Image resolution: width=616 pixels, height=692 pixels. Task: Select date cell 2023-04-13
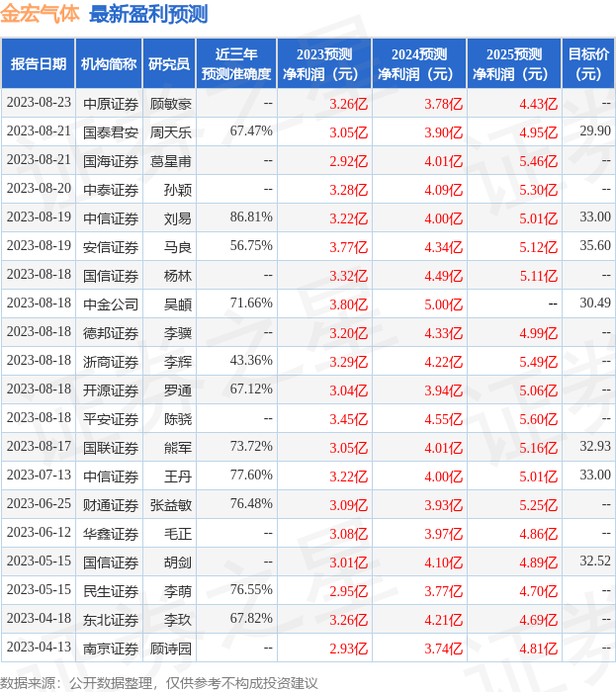pos(39,648)
